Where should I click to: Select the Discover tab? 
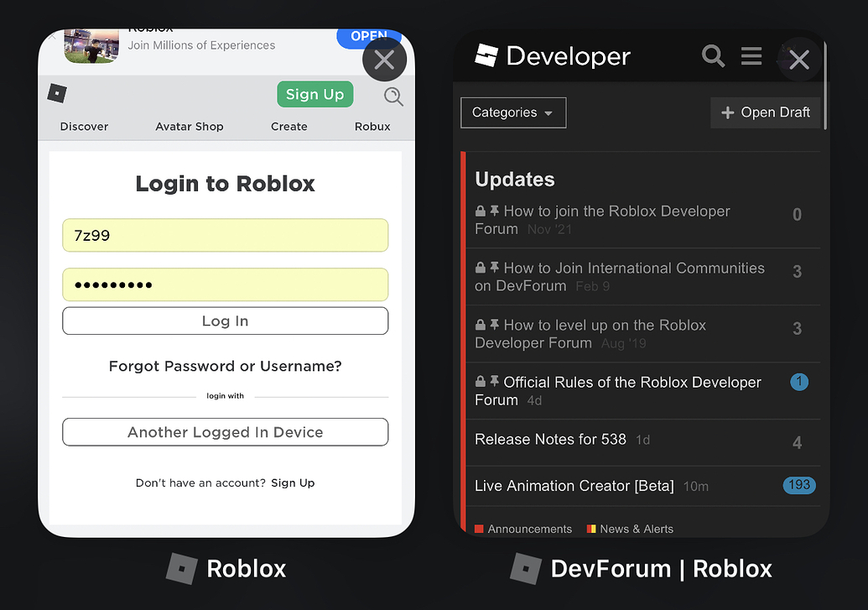tap(84, 126)
